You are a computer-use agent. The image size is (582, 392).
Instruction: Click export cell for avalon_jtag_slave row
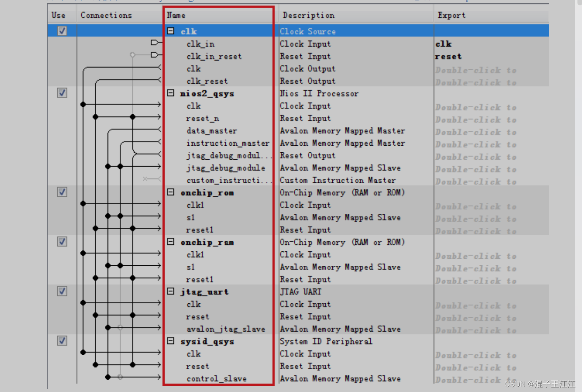476,330
